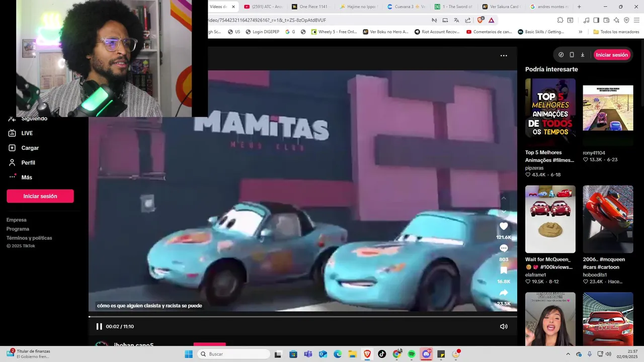Save the video with the bookmark icon
The width and height of the screenshot is (644, 362).
click(504, 270)
